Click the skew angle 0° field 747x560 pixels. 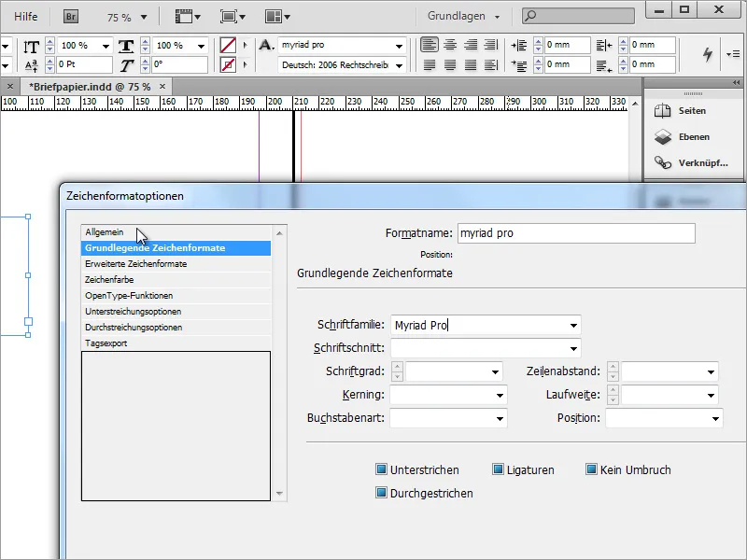(179, 64)
